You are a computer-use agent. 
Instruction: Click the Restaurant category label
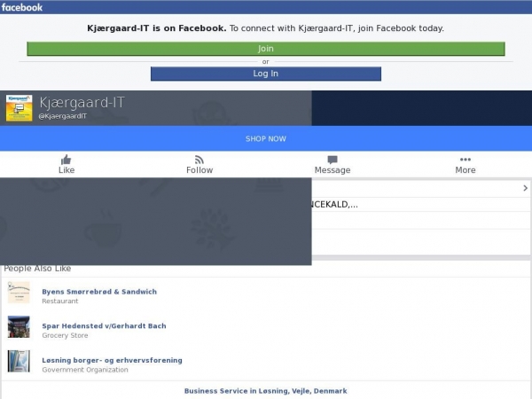click(x=60, y=301)
